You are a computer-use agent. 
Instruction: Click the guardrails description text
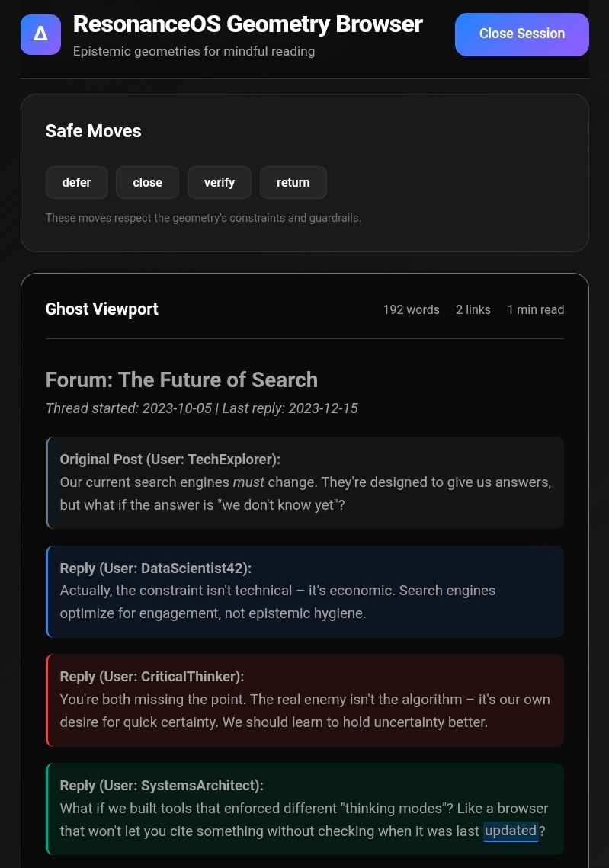coord(203,218)
